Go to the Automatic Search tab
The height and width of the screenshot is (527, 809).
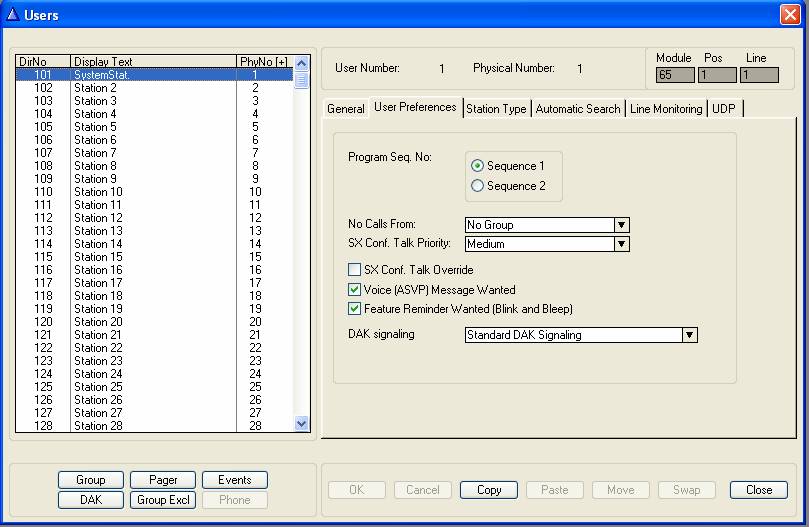(x=578, y=109)
